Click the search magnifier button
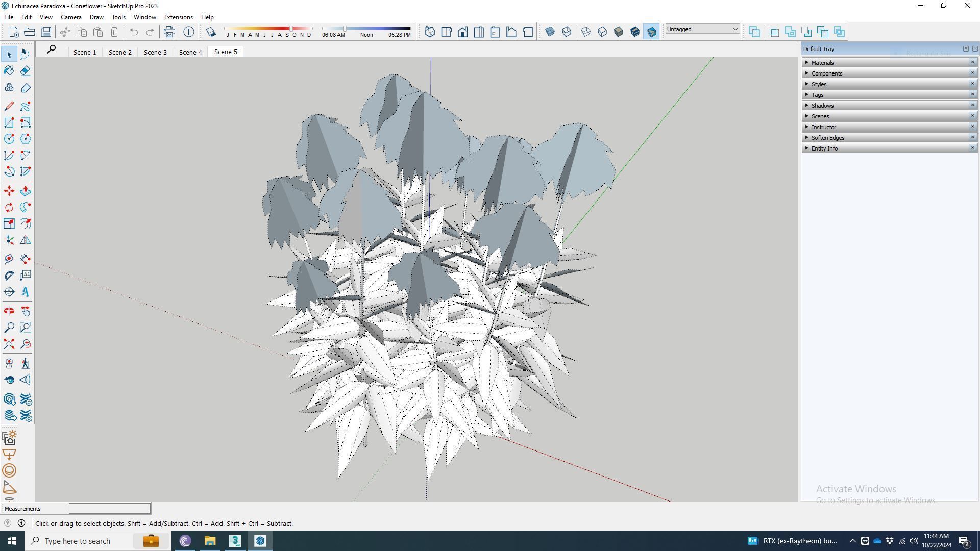This screenshot has height=551, width=980. (51, 49)
